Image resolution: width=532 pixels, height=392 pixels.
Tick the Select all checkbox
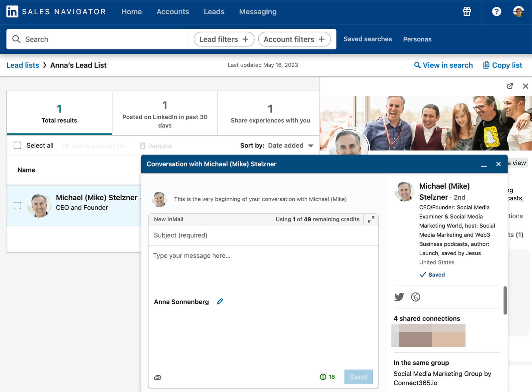click(x=17, y=146)
